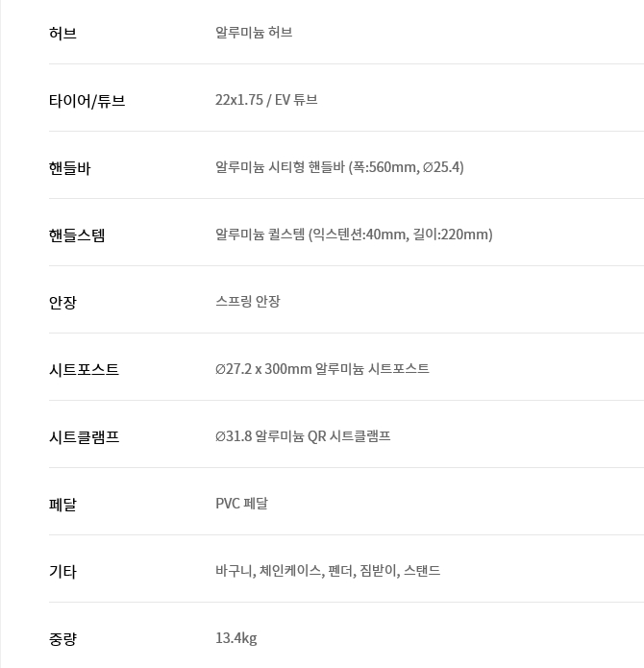Click the 기타 row label
The height and width of the screenshot is (668, 644).
62,572
